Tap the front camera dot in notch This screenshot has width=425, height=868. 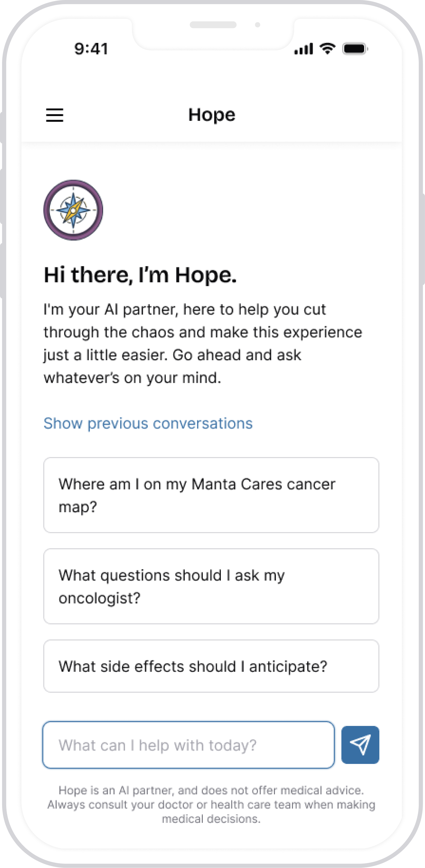(257, 25)
